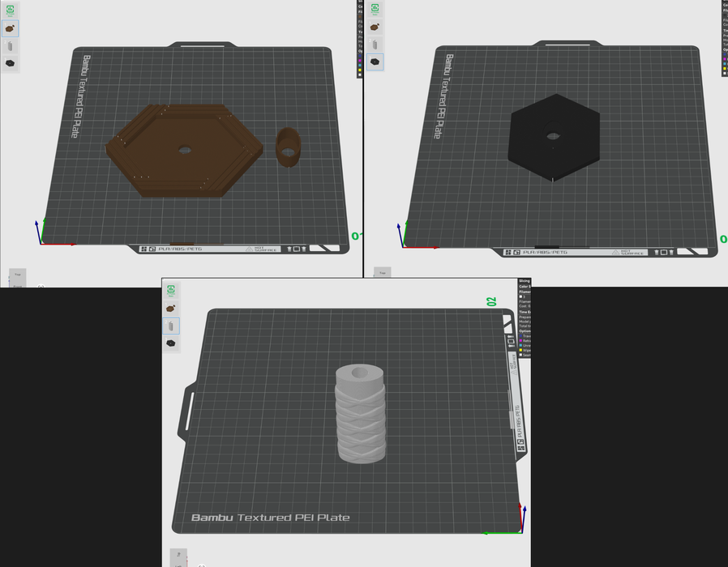Select the highlighted cylinder thumbnail in bottom view
728x567 pixels.
coord(172,326)
